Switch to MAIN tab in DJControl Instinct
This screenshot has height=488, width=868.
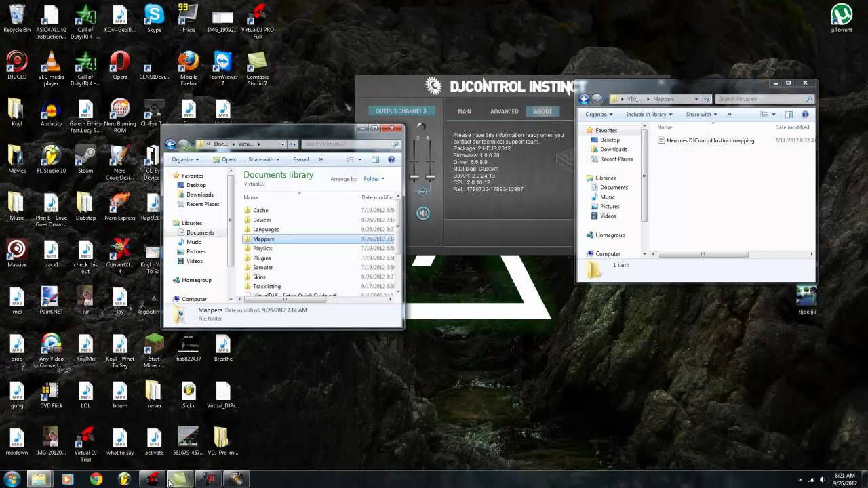coord(465,111)
